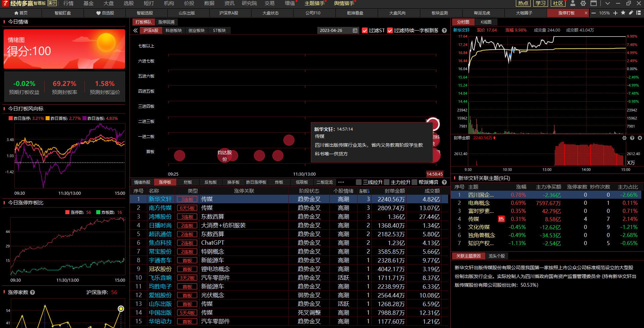
Task: Click the pencil edit icon
Action: pos(631,13)
